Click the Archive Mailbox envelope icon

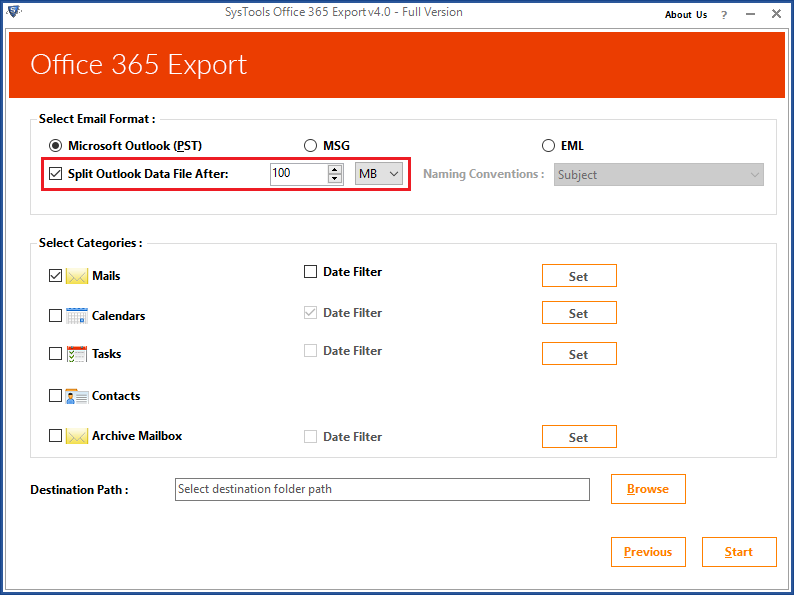[77, 436]
